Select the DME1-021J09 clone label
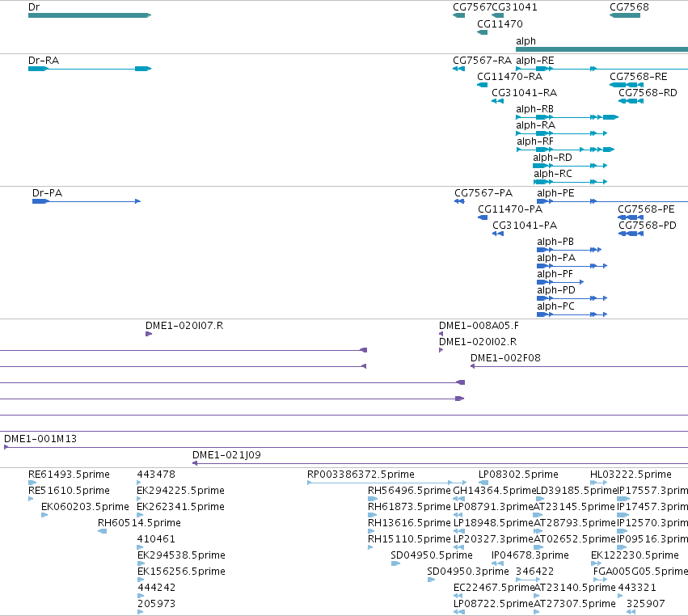Screen dimensions: 688x616 (x=227, y=454)
